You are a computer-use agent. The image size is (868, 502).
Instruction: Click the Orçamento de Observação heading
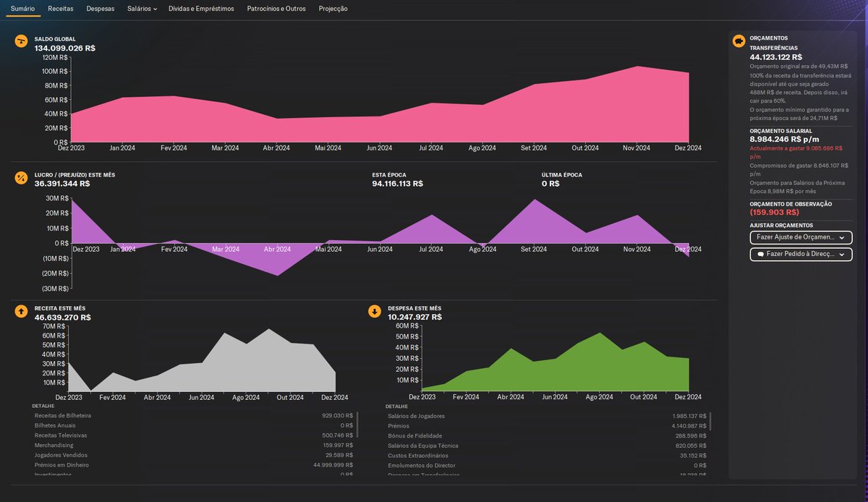coord(791,204)
